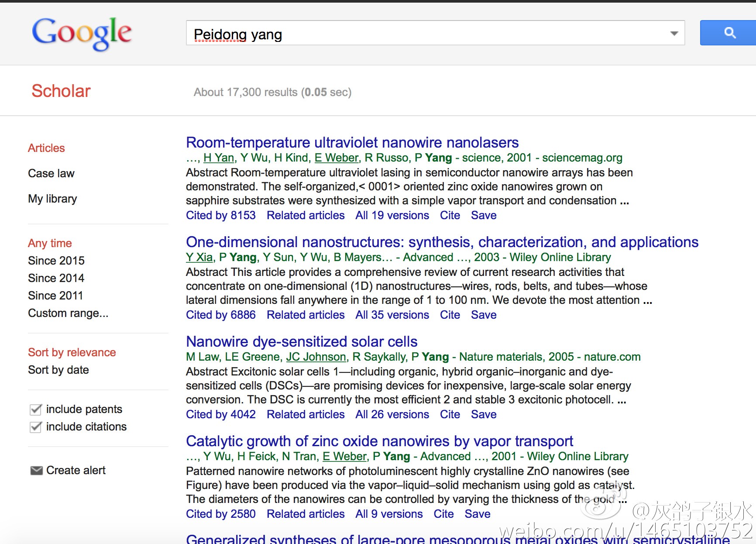The height and width of the screenshot is (544, 756).
Task: Toggle the include citations checkbox
Action: click(x=35, y=427)
